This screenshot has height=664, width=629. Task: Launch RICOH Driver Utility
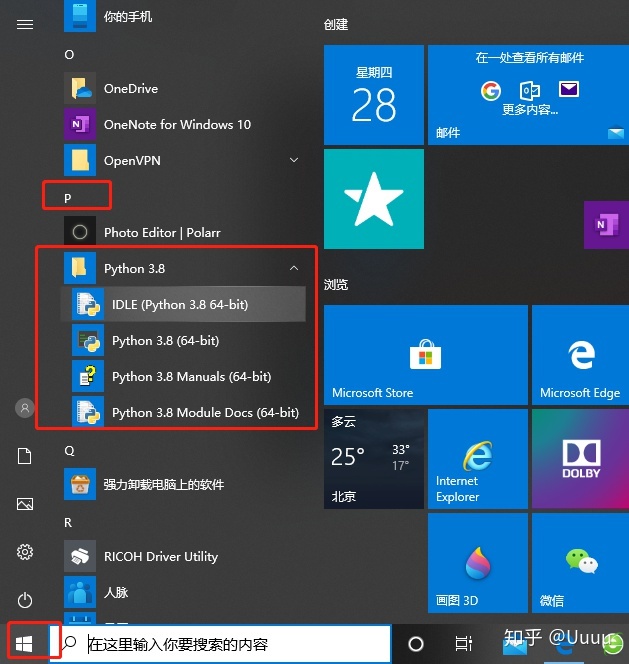(183, 556)
